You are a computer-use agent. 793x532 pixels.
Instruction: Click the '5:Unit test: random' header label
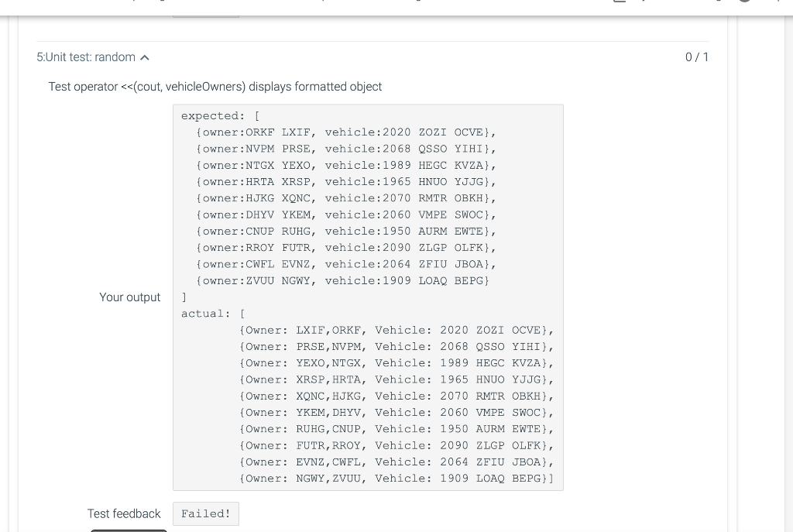pyautogui.click(x=85, y=57)
